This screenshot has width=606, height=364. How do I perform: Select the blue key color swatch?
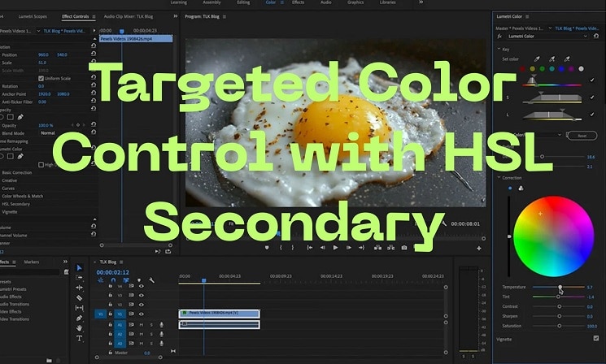(x=561, y=69)
